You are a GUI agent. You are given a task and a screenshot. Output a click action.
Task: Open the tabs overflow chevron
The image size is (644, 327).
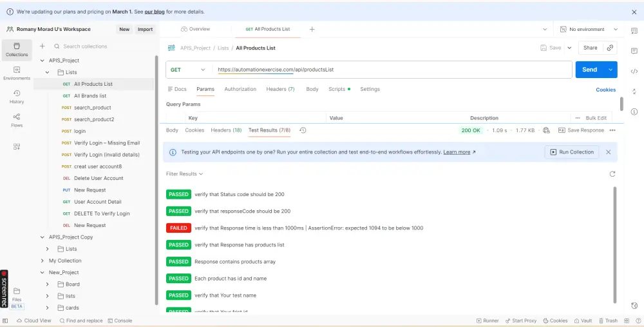coord(545,29)
